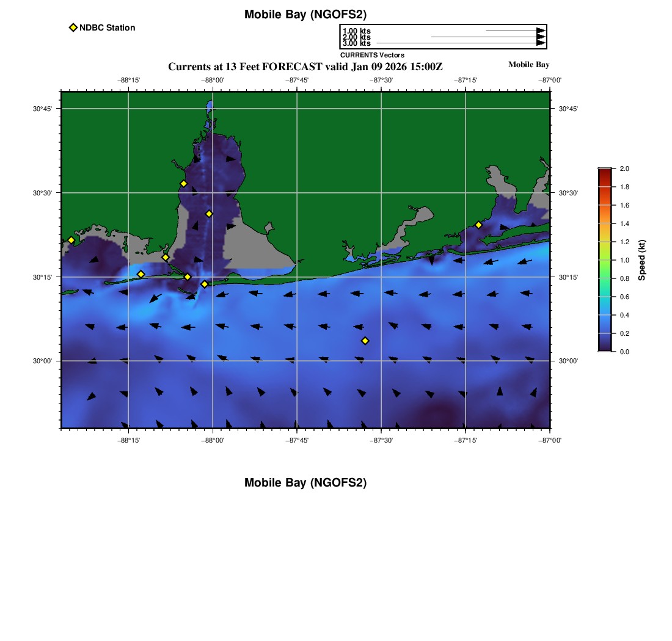Click the mid-bay station marker just west of -88°00'
This screenshot has width=672, height=641.
pos(209,214)
